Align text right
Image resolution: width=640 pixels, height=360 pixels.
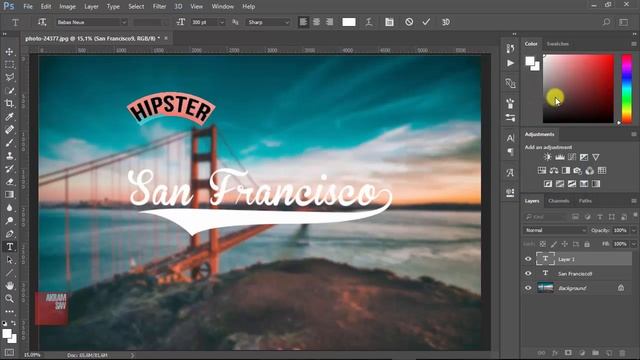(x=329, y=22)
